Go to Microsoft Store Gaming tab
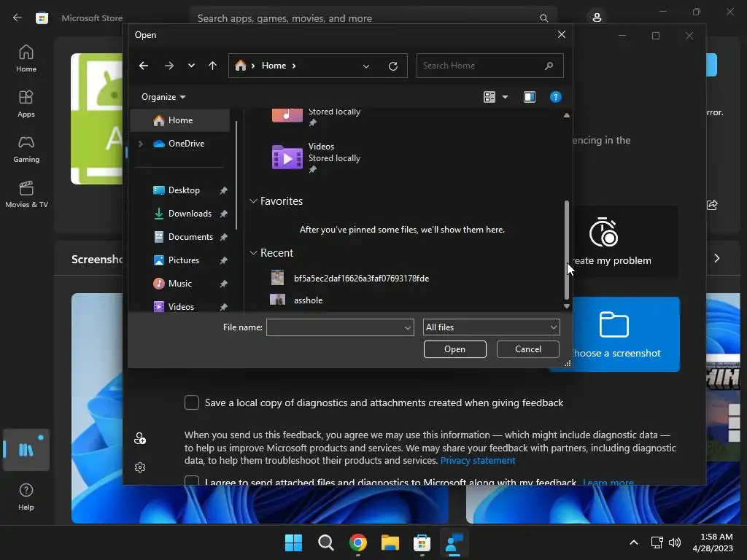 (26, 149)
